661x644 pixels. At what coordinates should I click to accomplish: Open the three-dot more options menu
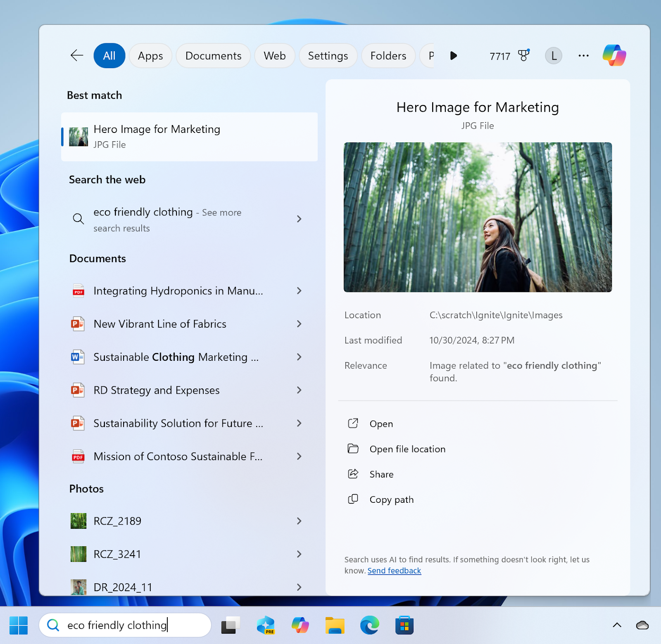(583, 55)
